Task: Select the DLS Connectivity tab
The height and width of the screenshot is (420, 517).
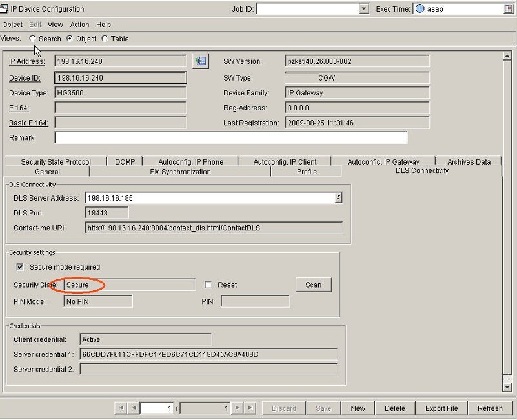Action: tap(422, 171)
